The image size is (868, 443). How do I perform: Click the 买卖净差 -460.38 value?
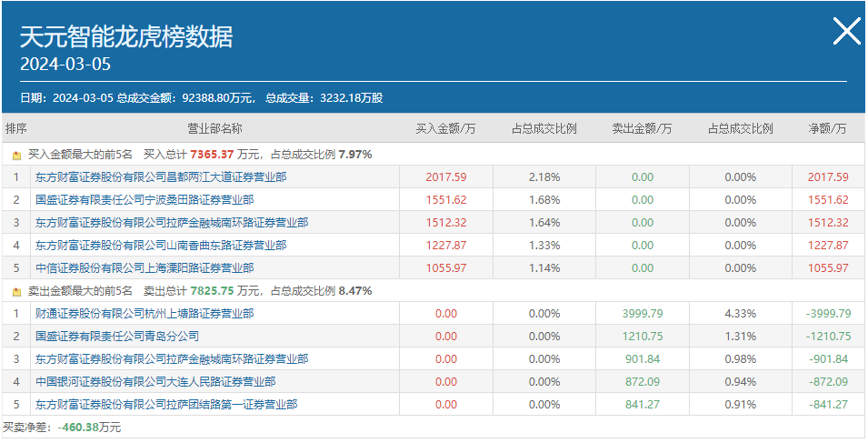[78, 428]
